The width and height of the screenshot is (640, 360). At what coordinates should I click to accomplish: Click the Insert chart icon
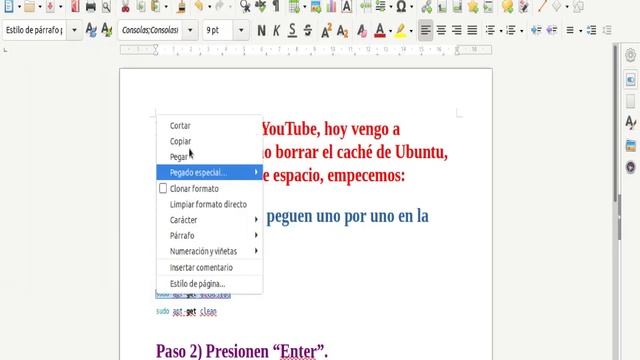point(331,6)
